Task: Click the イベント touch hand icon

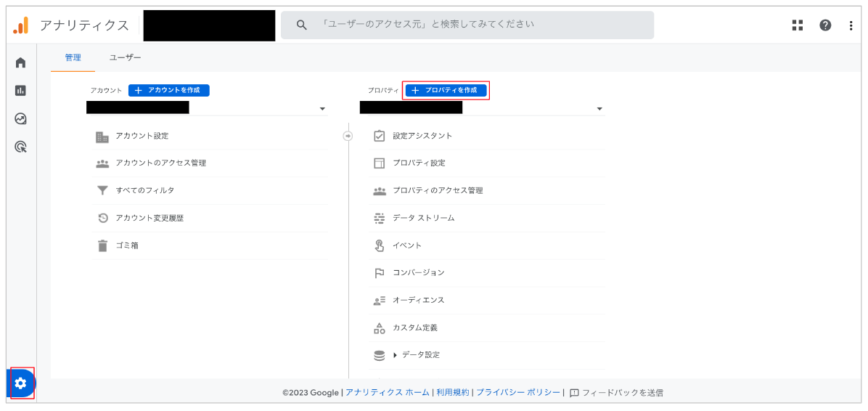Action: tap(379, 245)
